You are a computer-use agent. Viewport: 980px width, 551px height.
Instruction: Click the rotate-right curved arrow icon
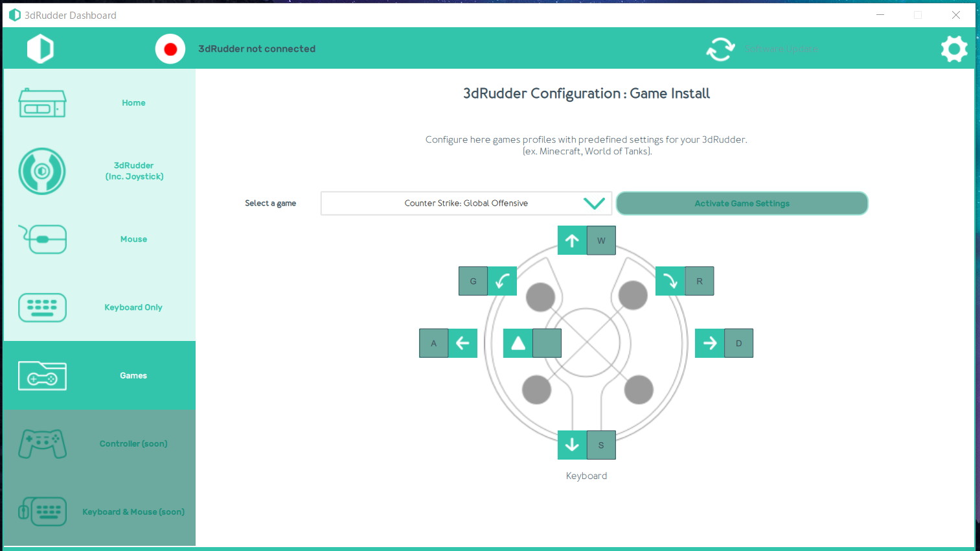tap(670, 281)
